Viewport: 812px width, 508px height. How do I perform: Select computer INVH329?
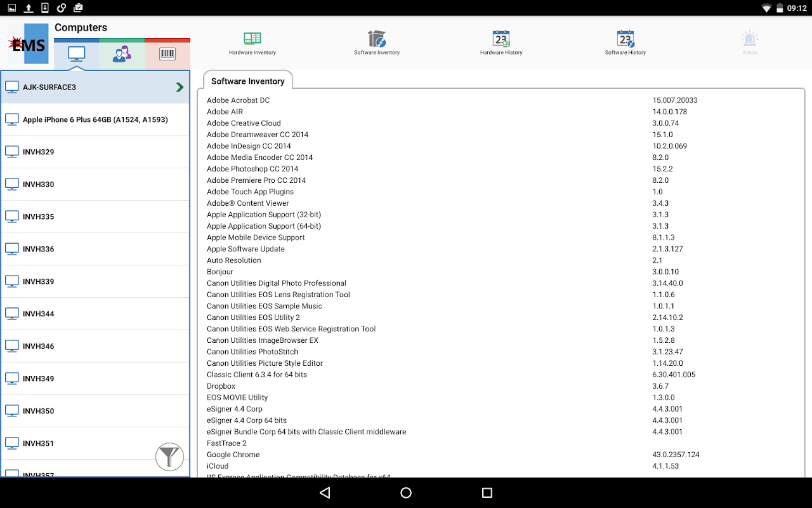[x=95, y=152]
